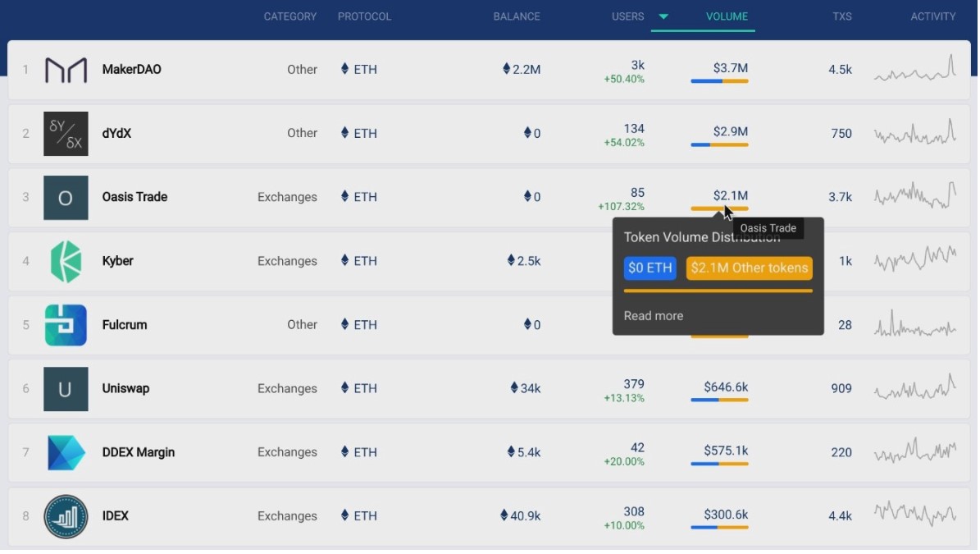Click the $646.6k volume value for Uniswap
Screen dimensions: 980x554
(727, 387)
